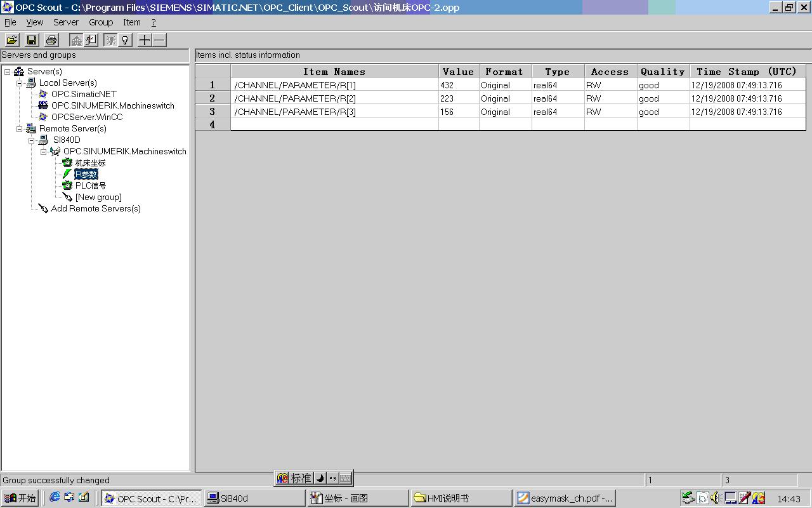812x508 pixels.
Task: Launch Internet Explorer from quick launch
Action: pyautogui.click(x=55, y=497)
